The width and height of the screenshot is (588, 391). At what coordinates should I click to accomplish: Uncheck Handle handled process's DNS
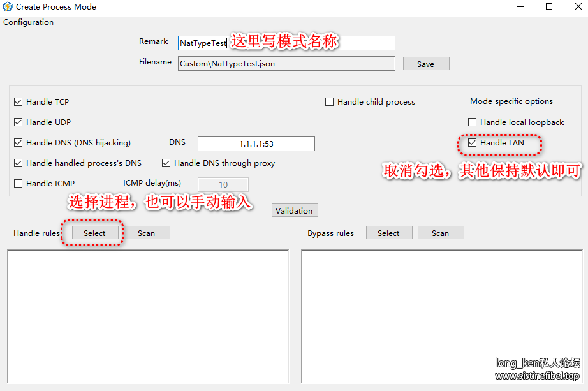tap(18, 163)
